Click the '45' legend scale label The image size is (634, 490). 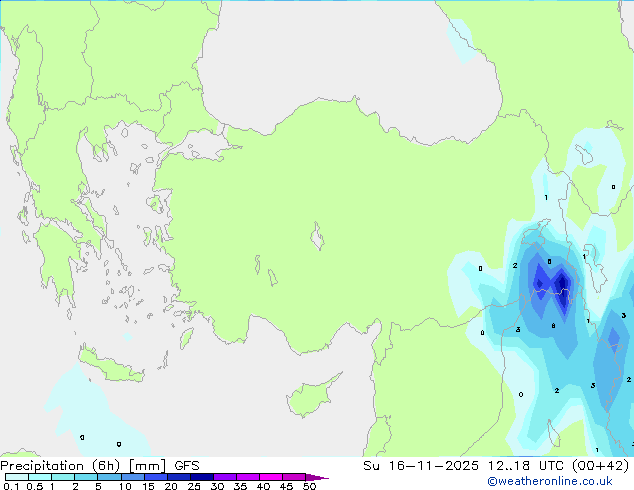click(x=286, y=486)
